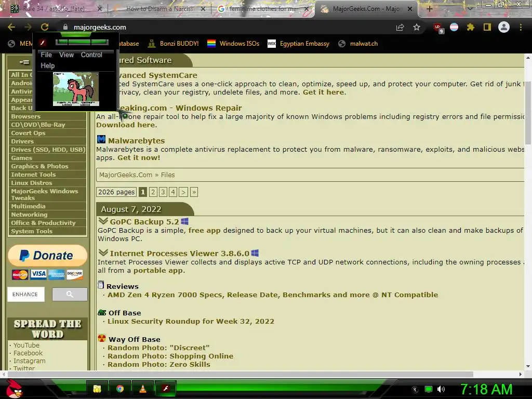Open Office & Productivity category
Image resolution: width=532 pixels, height=399 pixels.
[x=47, y=223]
